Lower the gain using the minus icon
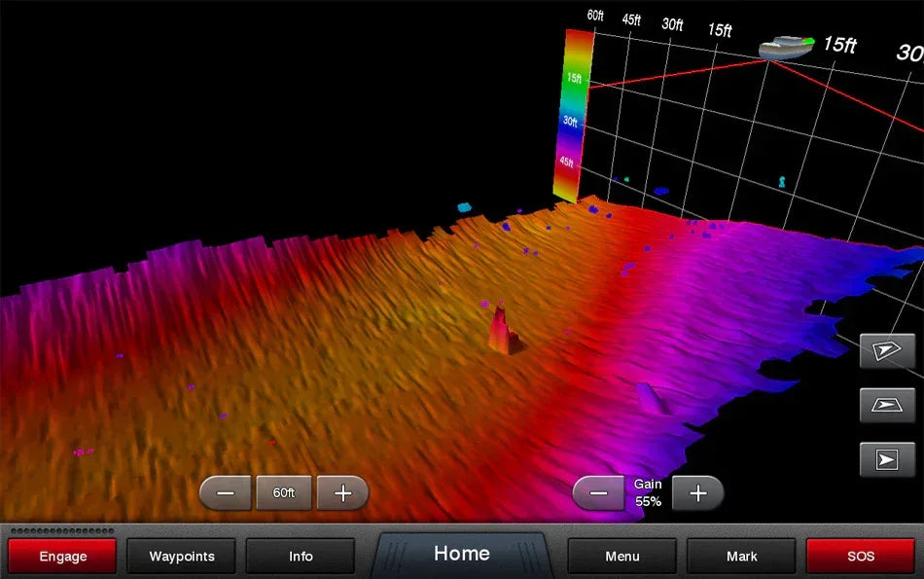Image resolution: width=924 pixels, height=579 pixels. (598, 493)
